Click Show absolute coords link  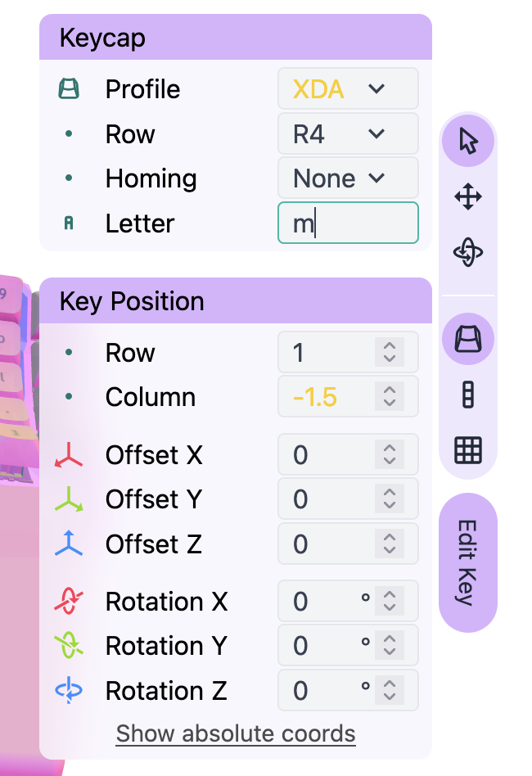(235, 733)
